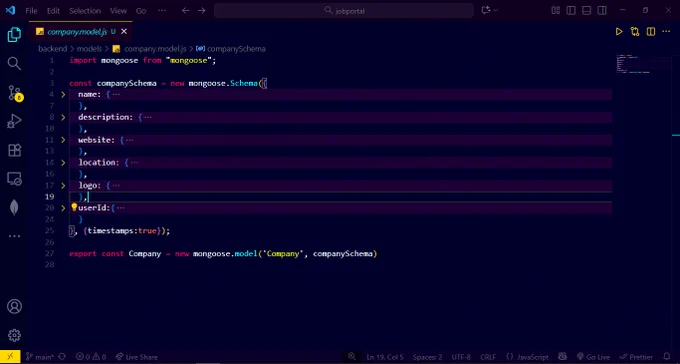The image size is (680, 364).
Task: Go back with the left arrow
Action: pyautogui.click(x=186, y=10)
